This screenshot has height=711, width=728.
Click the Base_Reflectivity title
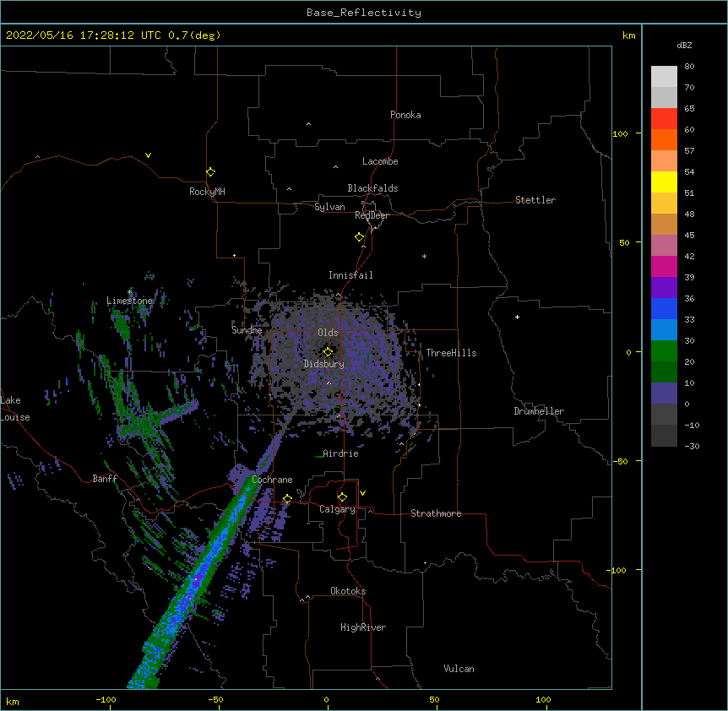point(364,13)
